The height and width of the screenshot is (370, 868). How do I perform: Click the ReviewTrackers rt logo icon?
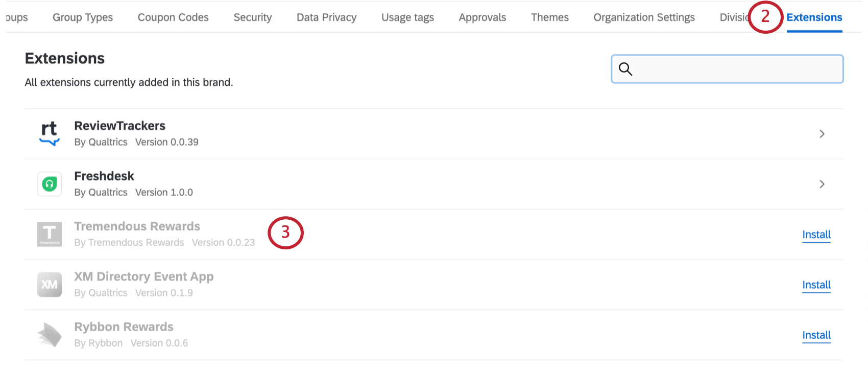coord(50,134)
